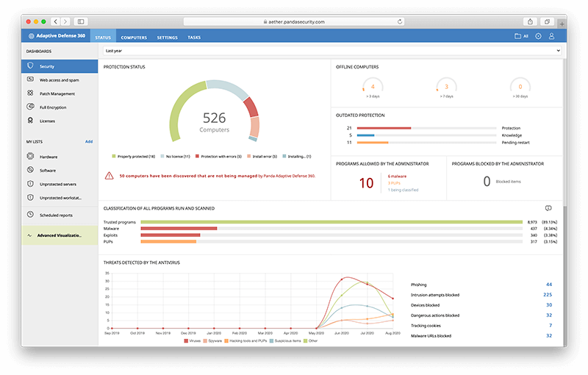Image resolution: width=588 pixels, height=375 pixels.
Task: Click the comment icon above classification panel
Action: coord(548,209)
